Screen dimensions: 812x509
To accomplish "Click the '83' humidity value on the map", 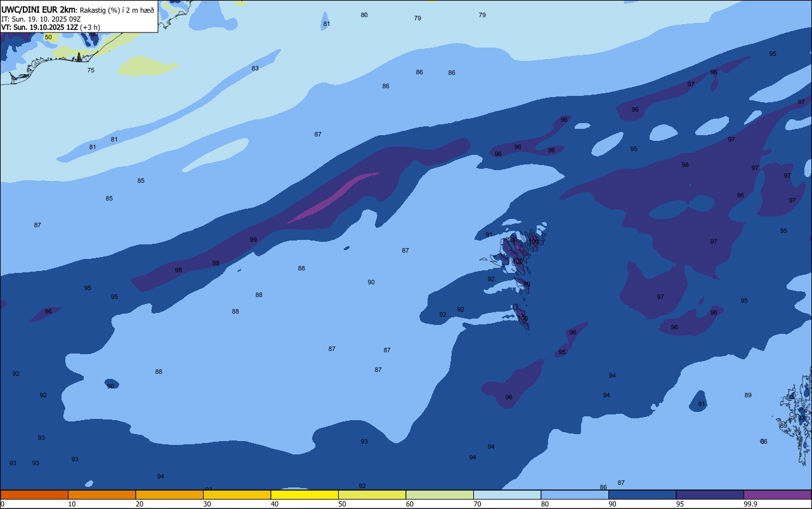I will tap(255, 69).
